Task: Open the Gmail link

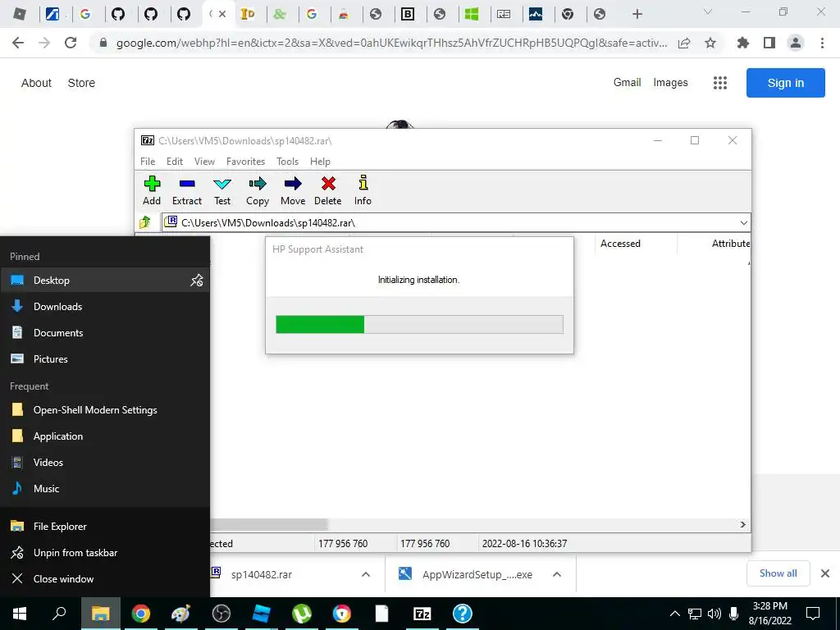Action: 627,83
